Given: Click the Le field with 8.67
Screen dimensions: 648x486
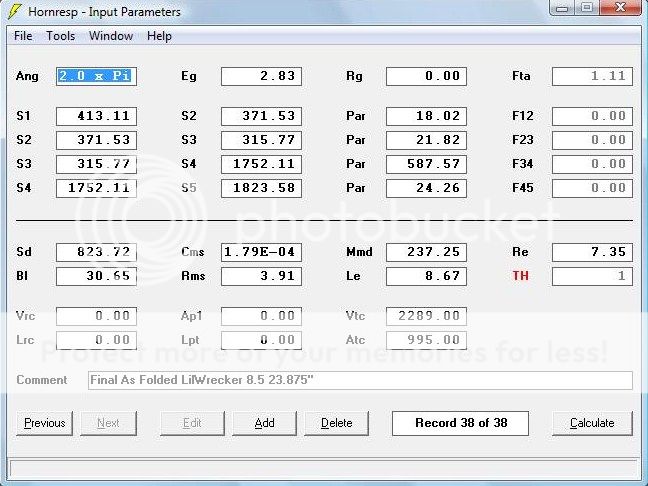Looking at the screenshot, I should pos(426,276).
